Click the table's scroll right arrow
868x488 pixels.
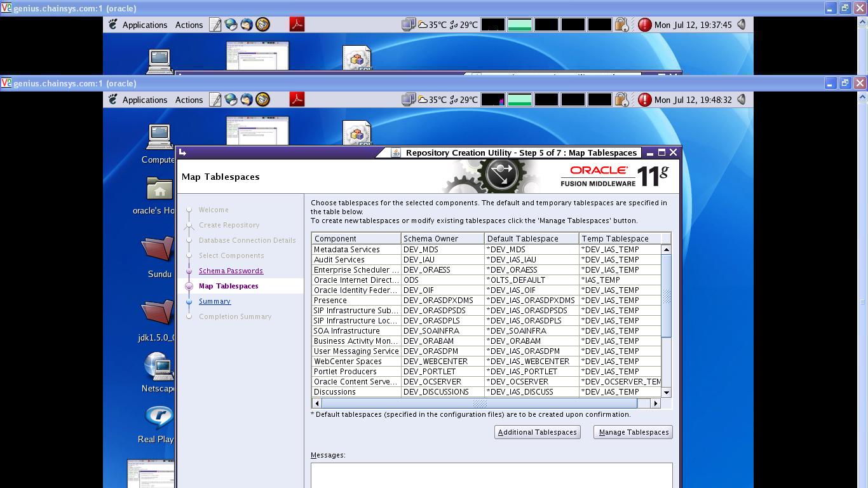click(656, 403)
